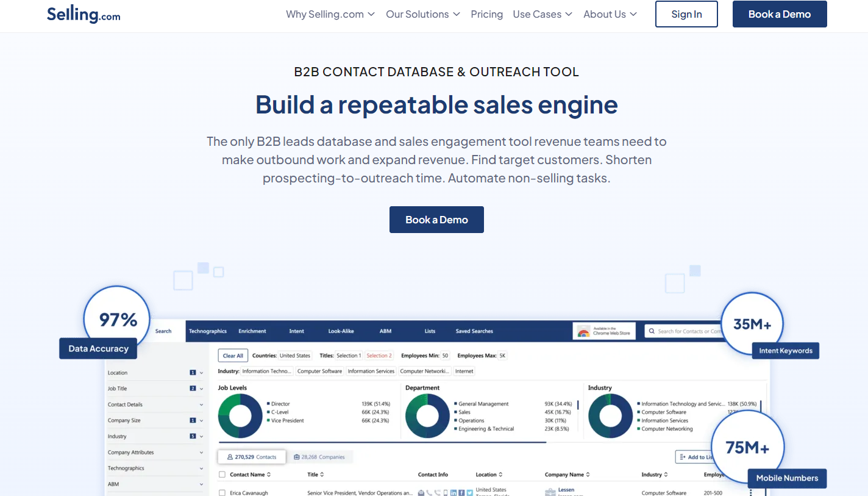Click the briefcase icon beside 28,268 Companies
Image resolution: width=868 pixels, height=496 pixels.
click(296, 457)
